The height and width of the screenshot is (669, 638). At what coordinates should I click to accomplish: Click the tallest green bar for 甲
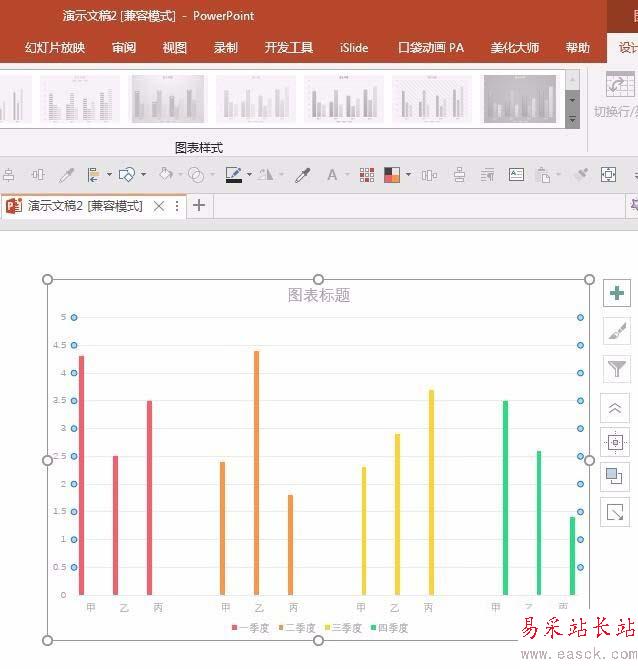[505, 497]
